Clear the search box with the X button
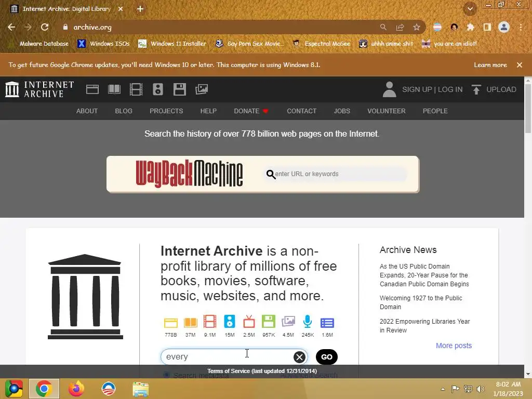532x399 pixels. pos(299,357)
